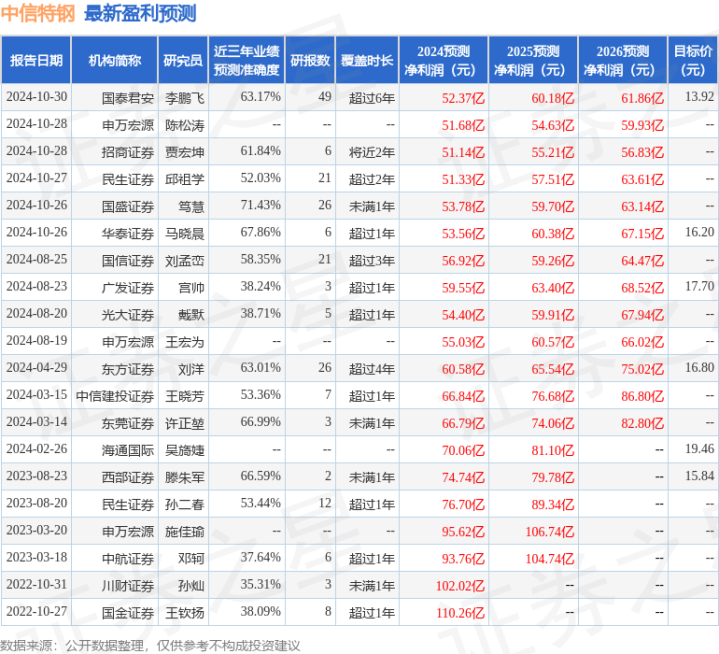Screen dimensions: 719x654
Task: Click date cell 2024-08-19
Action: point(37,341)
